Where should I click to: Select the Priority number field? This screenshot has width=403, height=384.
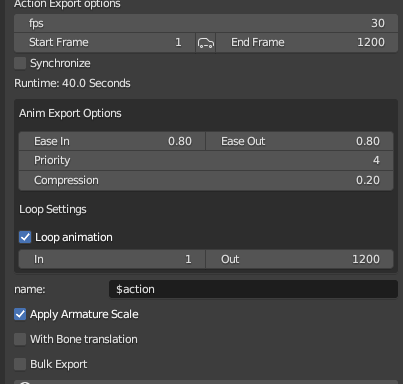click(206, 161)
